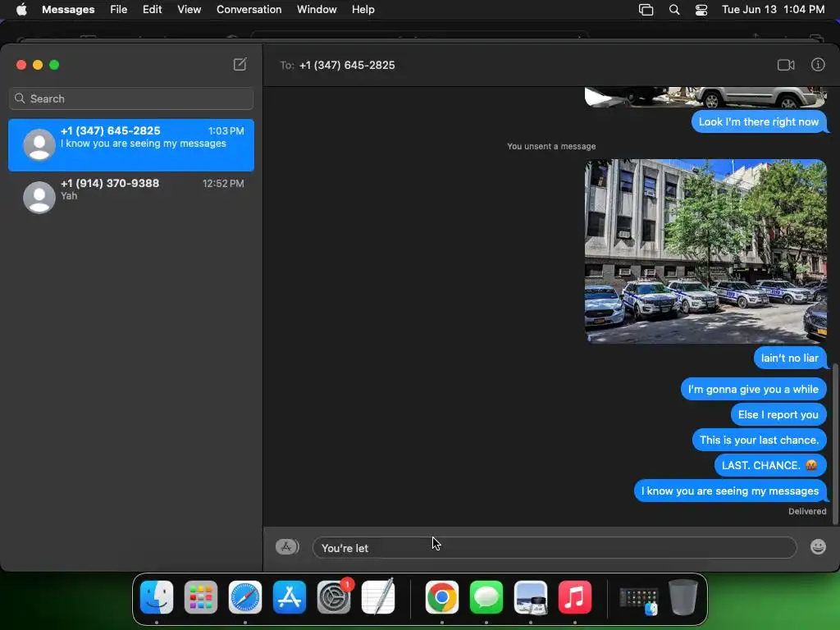Open the App Store from the Dock

[290, 597]
